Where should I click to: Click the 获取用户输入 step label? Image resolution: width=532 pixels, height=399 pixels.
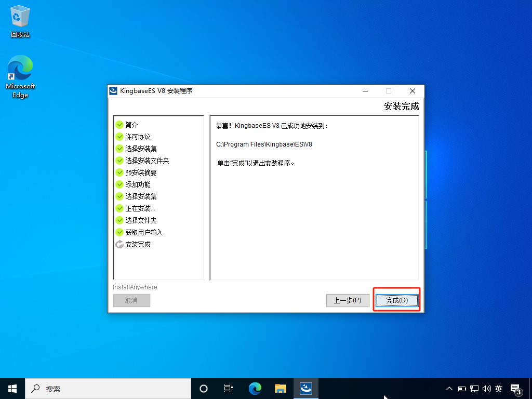[x=144, y=232]
